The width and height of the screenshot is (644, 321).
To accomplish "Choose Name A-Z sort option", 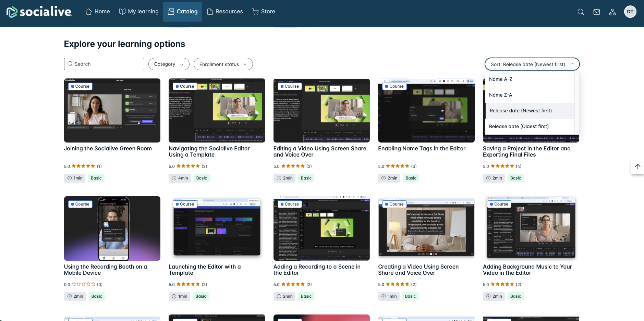I will 530,79.
